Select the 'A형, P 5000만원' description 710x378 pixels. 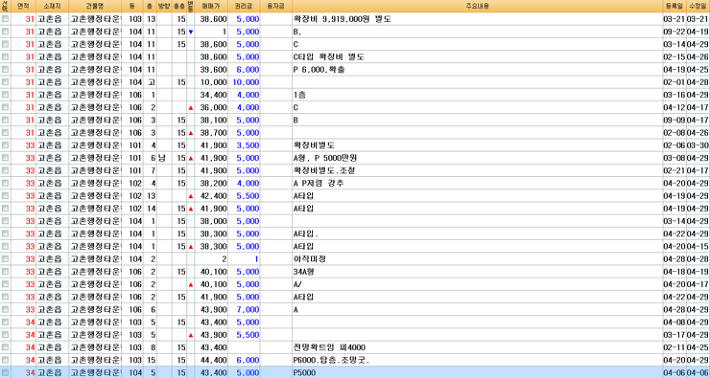coord(477,158)
